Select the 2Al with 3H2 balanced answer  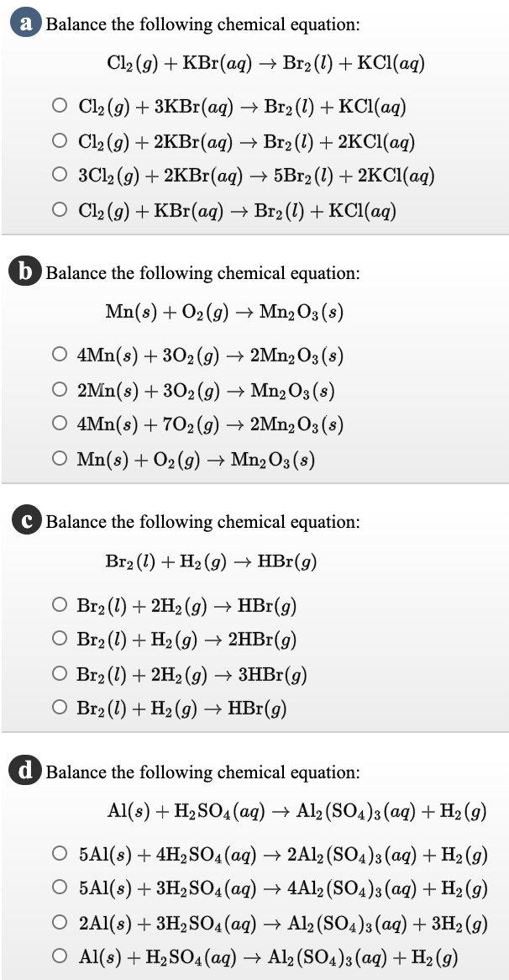pos(60,923)
